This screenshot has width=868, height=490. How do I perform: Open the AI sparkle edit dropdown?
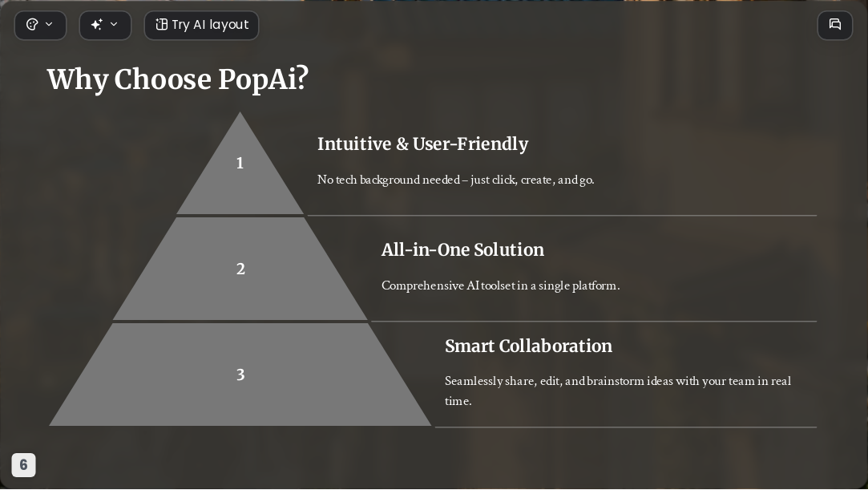click(x=105, y=25)
